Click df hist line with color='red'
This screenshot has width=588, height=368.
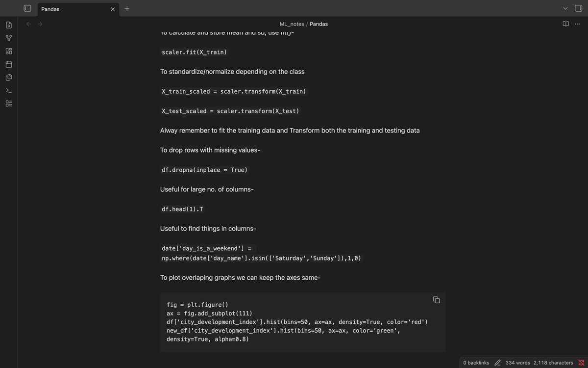(x=297, y=322)
